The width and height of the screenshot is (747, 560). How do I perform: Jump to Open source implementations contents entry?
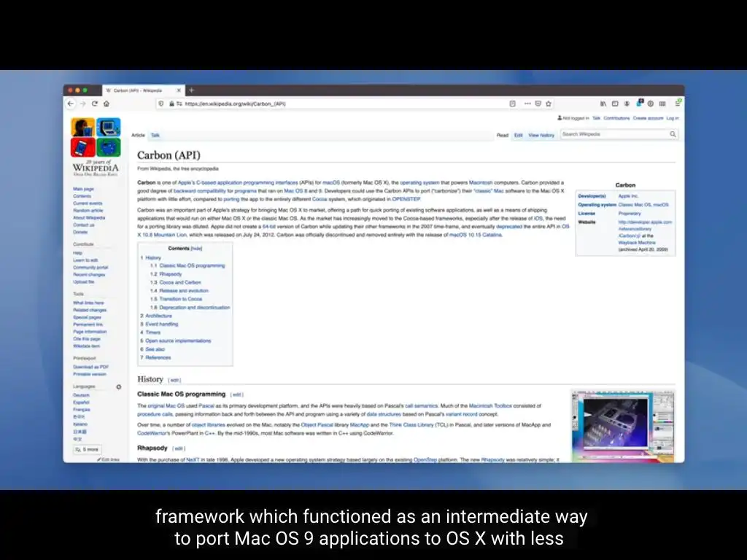[178, 341]
